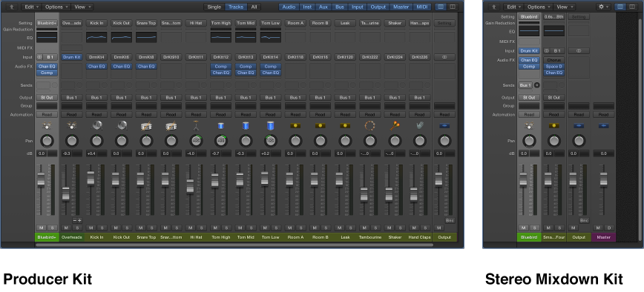Image resolution: width=644 pixels, height=292 pixels.
Task: Click the Room A channel icon
Action: click(295, 125)
